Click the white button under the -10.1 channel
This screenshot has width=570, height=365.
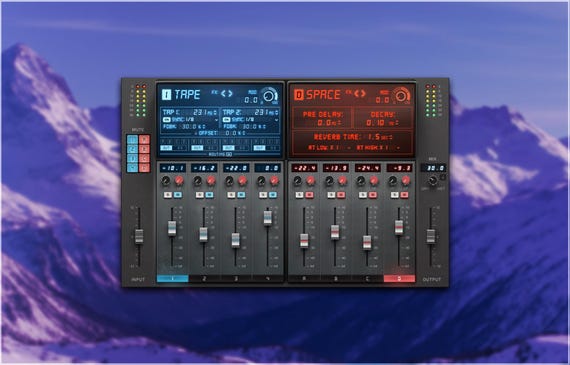click(168, 195)
